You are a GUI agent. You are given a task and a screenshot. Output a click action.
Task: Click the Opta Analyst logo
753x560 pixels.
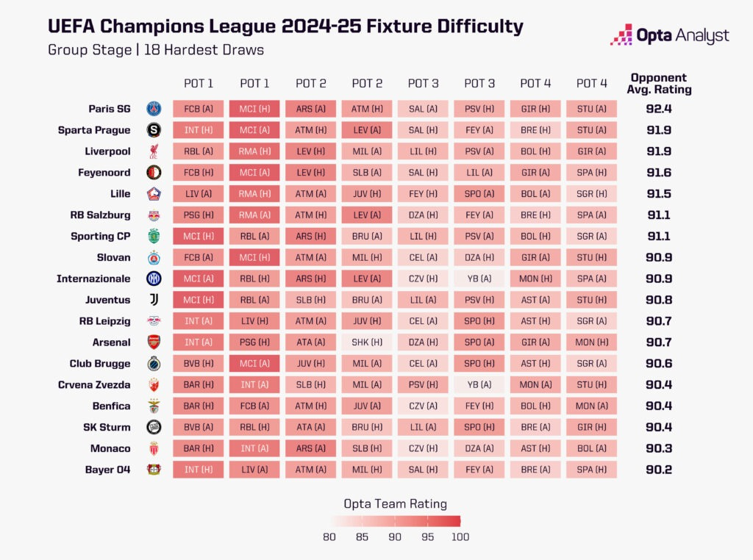(669, 35)
